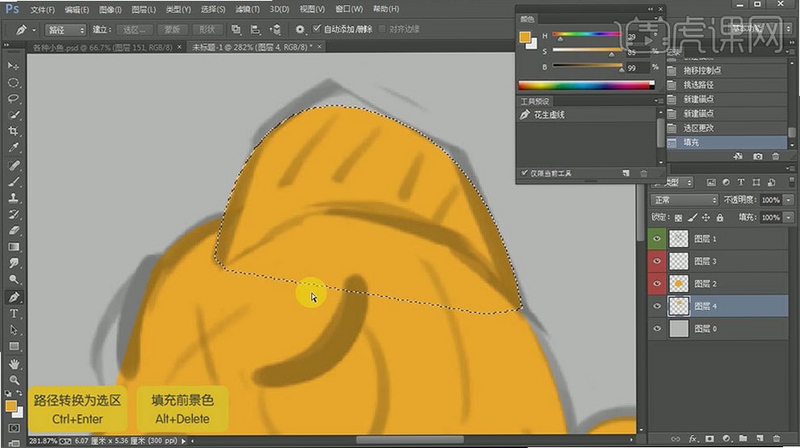Image resolution: width=800 pixels, height=448 pixels.
Task: Open layer style fx menu
Action: (693, 438)
